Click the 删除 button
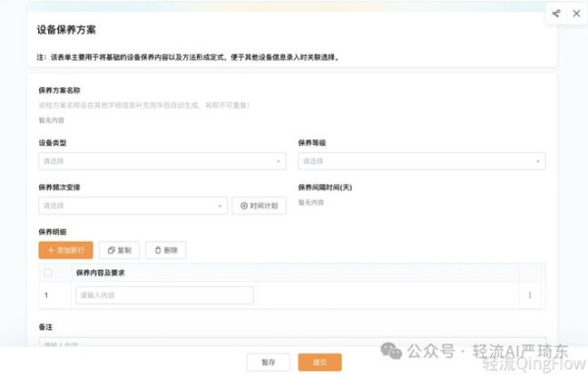Viewport: 588px width, 375px height. point(166,251)
